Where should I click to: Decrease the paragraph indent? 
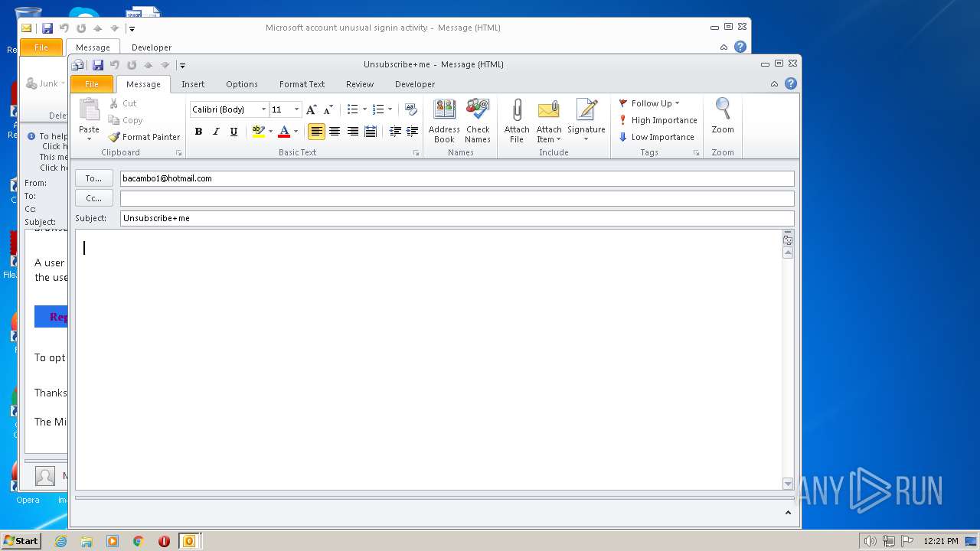[395, 132]
